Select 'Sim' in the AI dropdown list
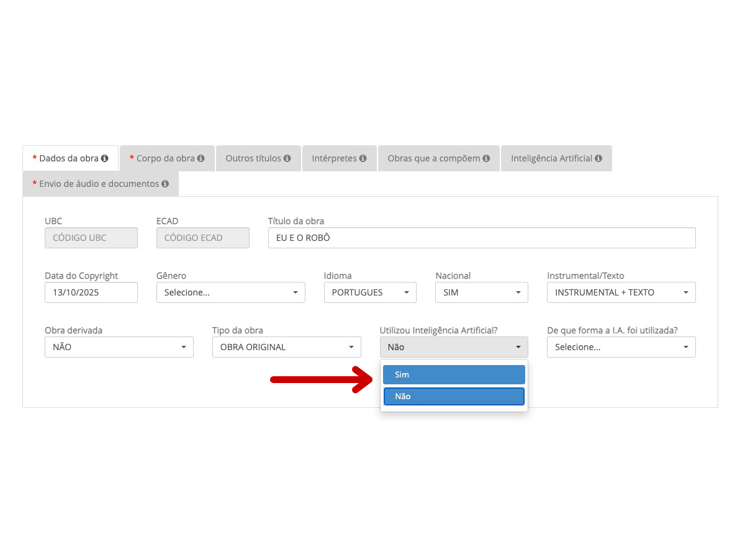This screenshot has width=745, height=560. click(454, 374)
